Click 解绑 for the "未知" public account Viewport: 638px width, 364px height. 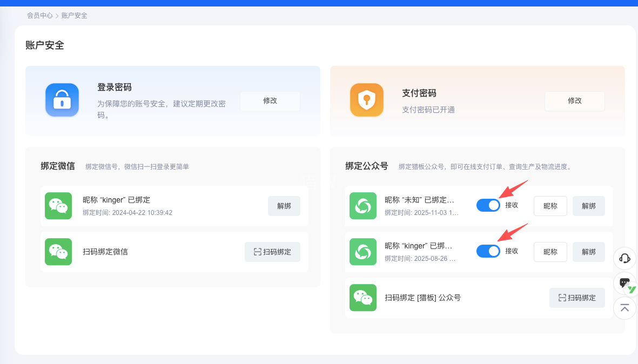589,206
